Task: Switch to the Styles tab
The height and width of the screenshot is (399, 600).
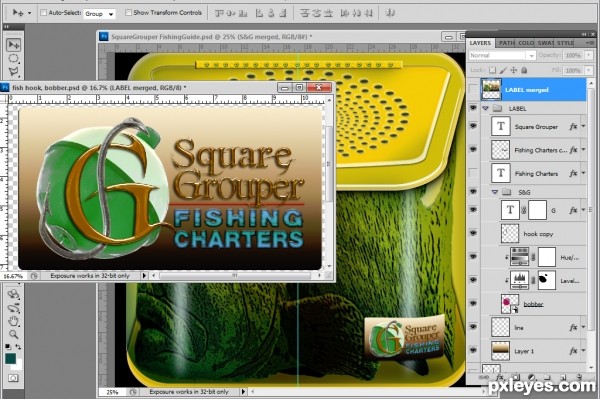Action: pyautogui.click(x=565, y=43)
